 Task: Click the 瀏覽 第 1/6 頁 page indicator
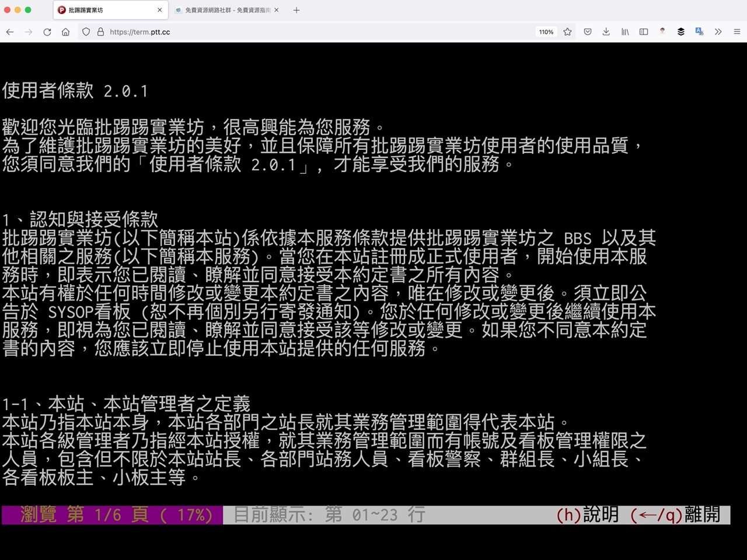coord(112,515)
